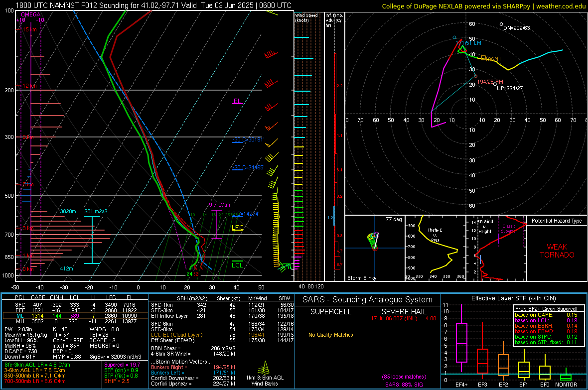Click the Prob EF2+ Given Supercell legend header
Viewport: 588px width, 390px height.
coord(546,309)
